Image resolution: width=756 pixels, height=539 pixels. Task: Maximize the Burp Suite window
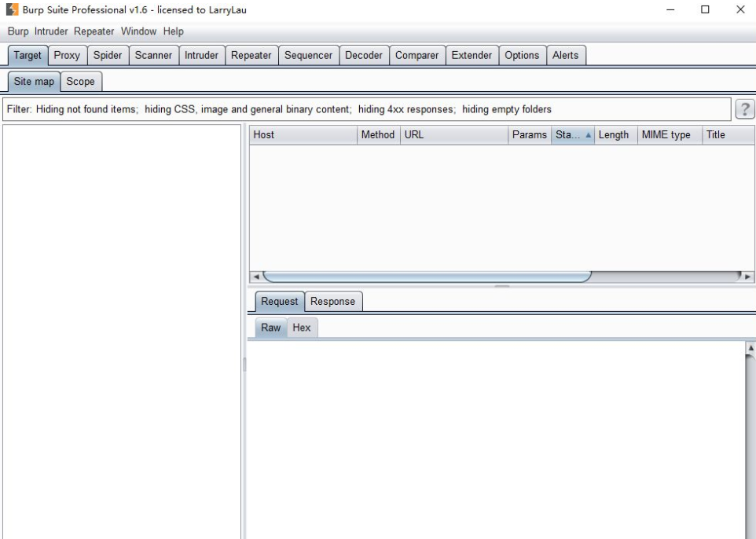click(x=705, y=9)
